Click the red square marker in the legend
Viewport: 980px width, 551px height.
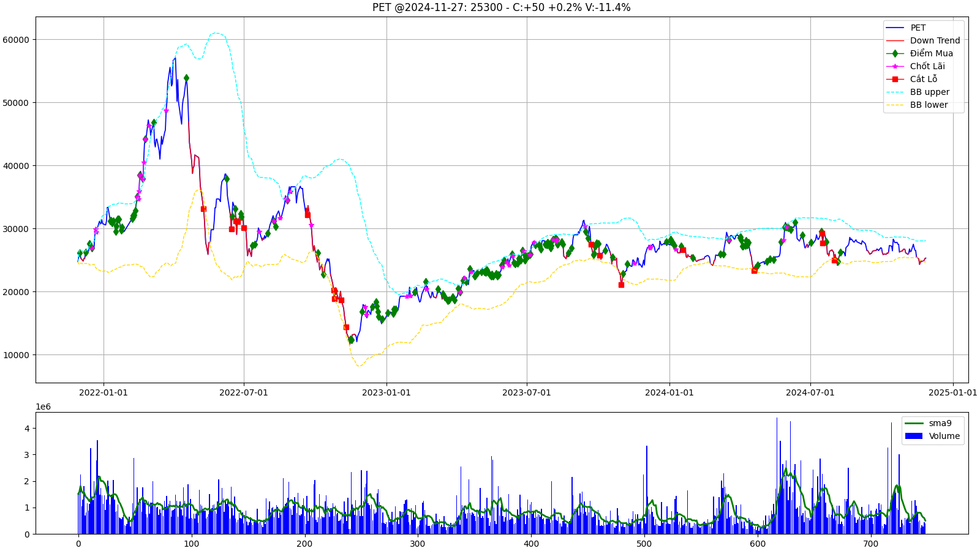click(x=895, y=79)
